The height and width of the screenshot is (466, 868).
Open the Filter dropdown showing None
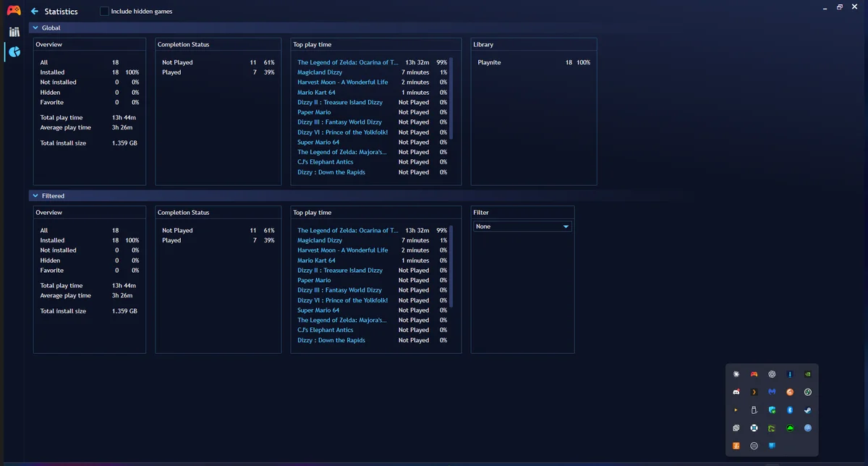[522, 226]
